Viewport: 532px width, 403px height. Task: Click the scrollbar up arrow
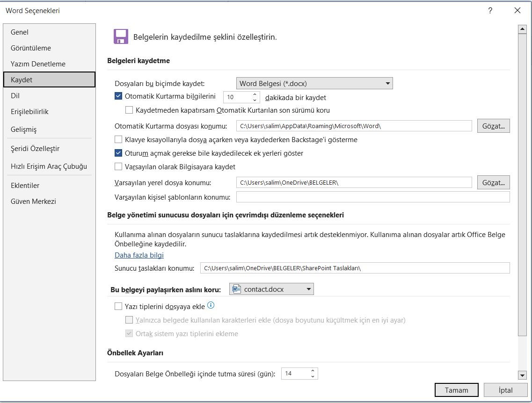[522, 29]
